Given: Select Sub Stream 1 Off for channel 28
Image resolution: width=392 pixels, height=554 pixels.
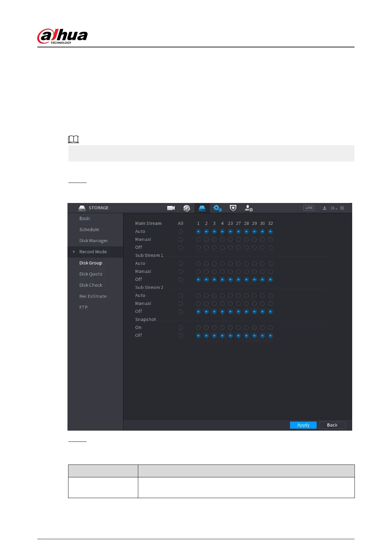Looking at the screenshot, I should (x=246, y=280).
